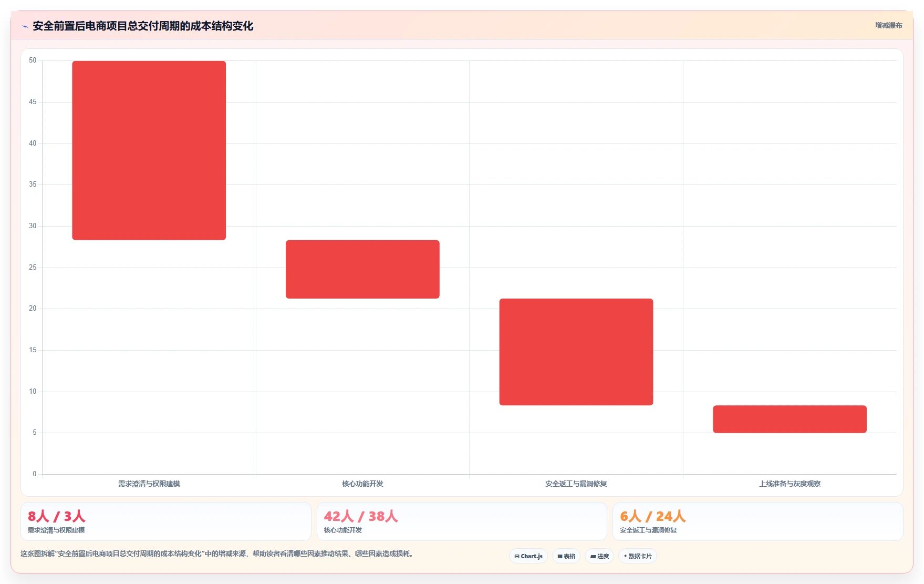Click x-axis label 安全返工与漏洞修复

[576, 484]
